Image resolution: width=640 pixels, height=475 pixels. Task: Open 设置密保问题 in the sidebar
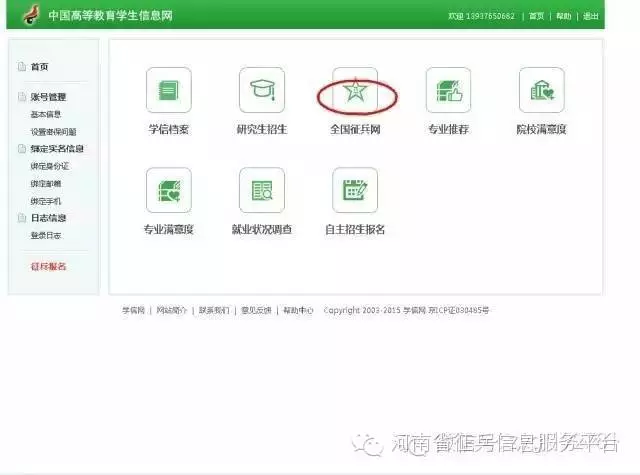click(53, 132)
